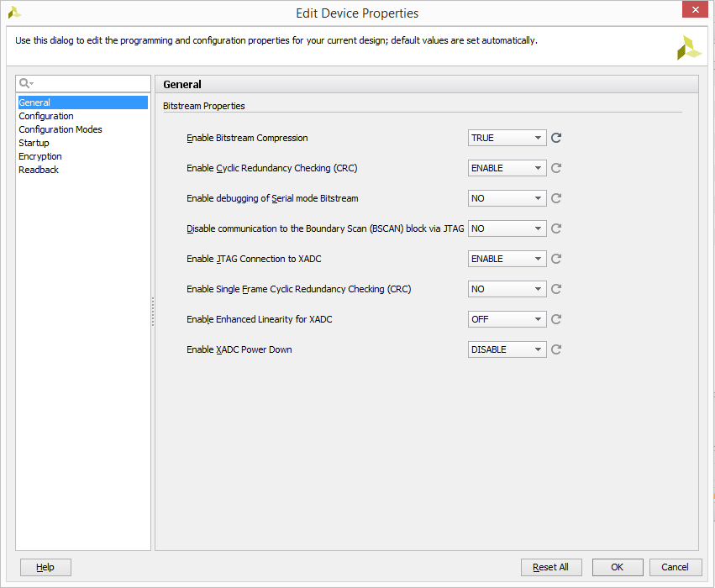Reset Single Frame CRC value

(x=556, y=289)
